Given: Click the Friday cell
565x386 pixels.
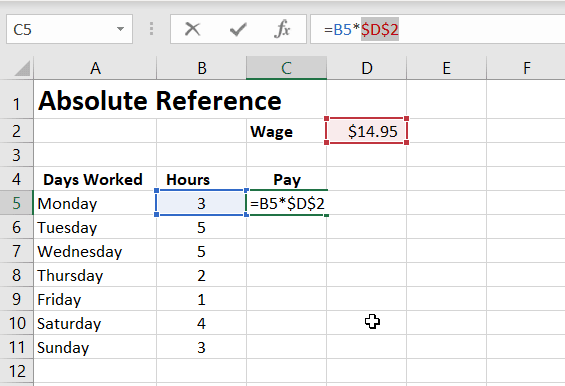Looking at the screenshot, I should point(95,299).
